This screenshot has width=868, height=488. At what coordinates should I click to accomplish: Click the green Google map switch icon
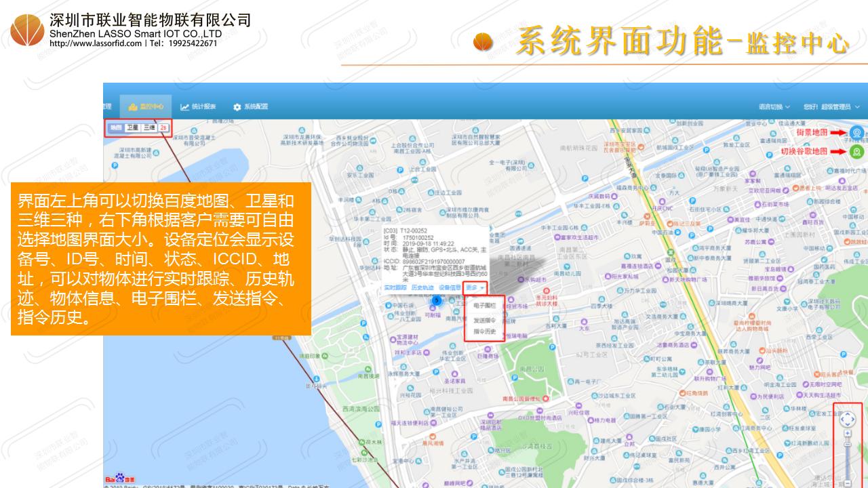(x=857, y=152)
